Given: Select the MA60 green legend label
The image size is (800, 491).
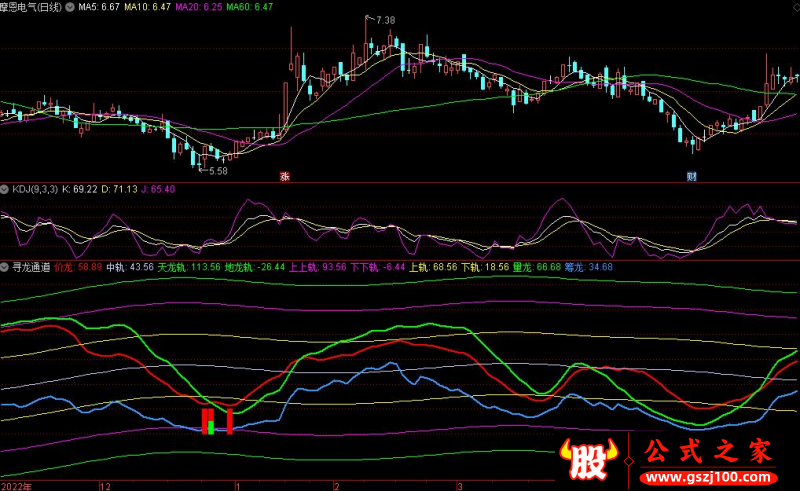Looking at the screenshot, I should tap(247, 7).
